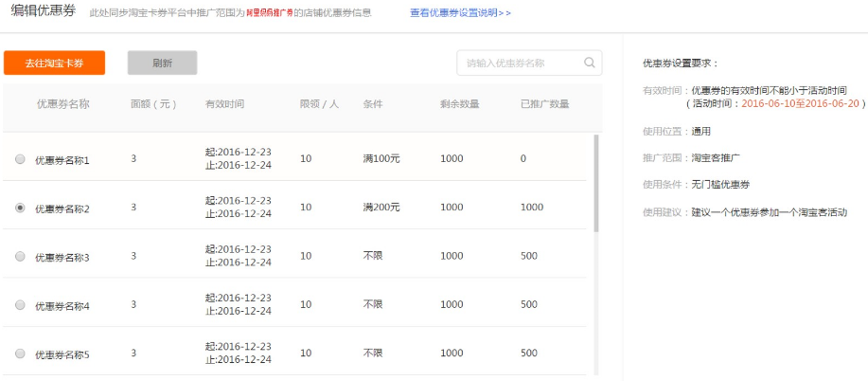Click the 有效时间 column header
The image size is (868, 381).
point(224,103)
